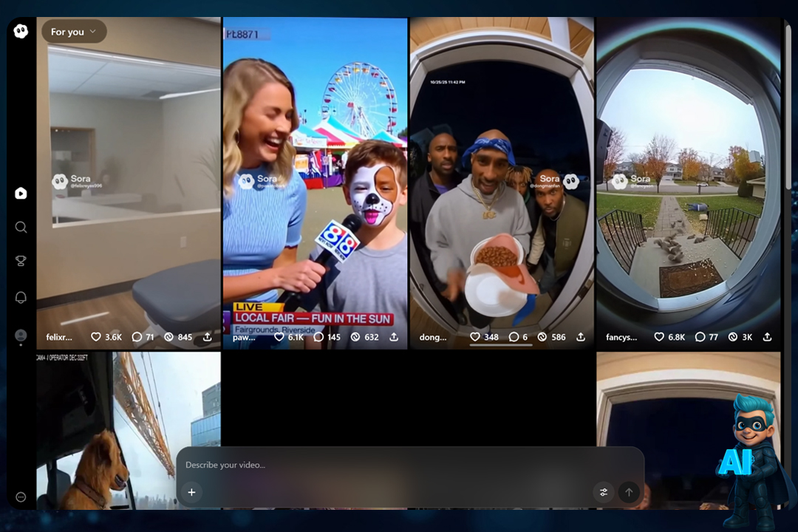Click the three-dot more icon in sidebar
The height and width of the screenshot is (532, 798).
(x=21, y=497)
